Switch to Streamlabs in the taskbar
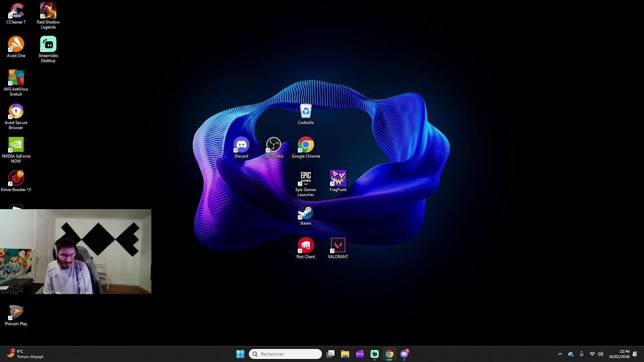This screenshot has width=644, height=362. (x=375, y=354)
